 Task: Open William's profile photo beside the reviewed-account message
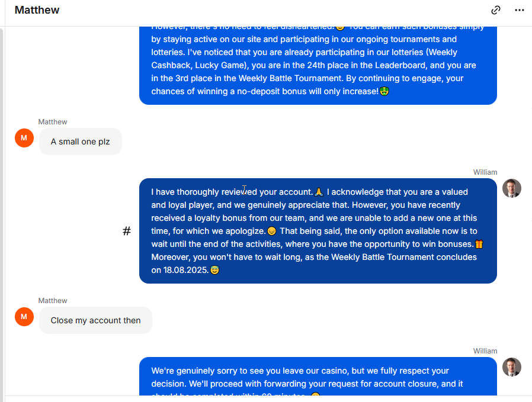click(x=512, y=188)
